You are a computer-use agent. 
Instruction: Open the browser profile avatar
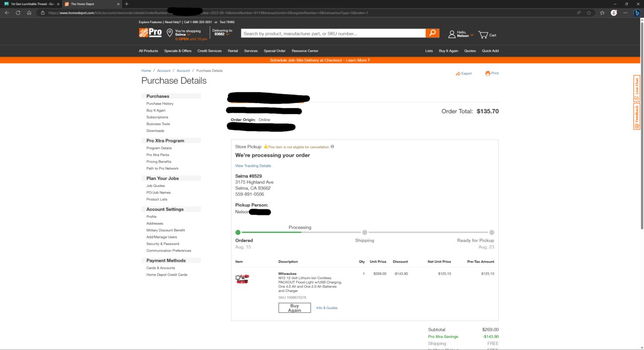tap(614, 13)
